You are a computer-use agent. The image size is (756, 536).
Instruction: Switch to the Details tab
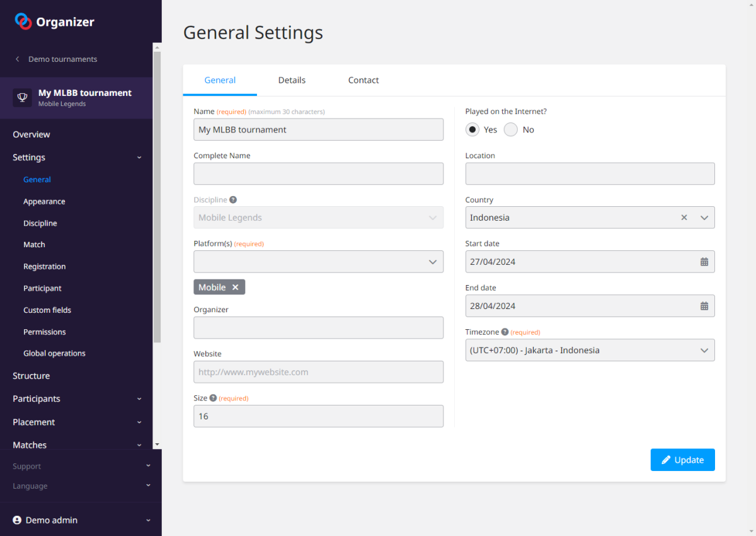point(292,80)
